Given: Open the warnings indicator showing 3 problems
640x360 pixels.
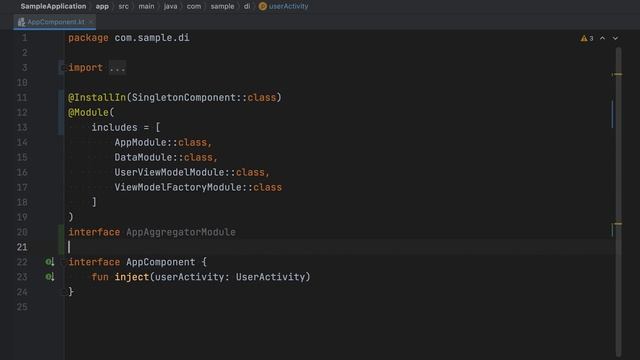Looking at the screenshot, I should point(587,38).
